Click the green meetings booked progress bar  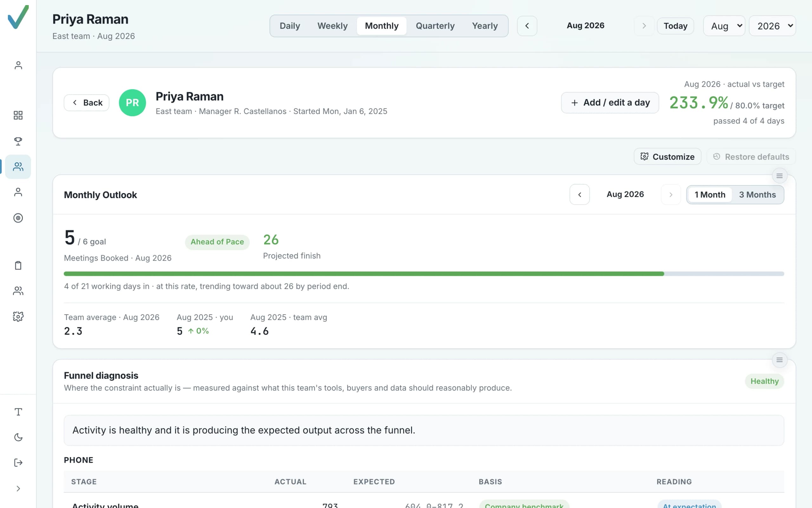(x=364, y=274)
